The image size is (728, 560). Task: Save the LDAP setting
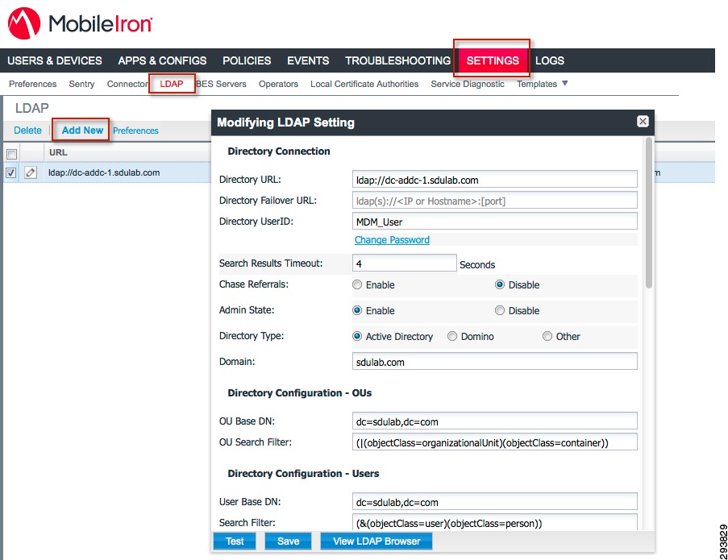pyautogui.click(x=288, y=541)
